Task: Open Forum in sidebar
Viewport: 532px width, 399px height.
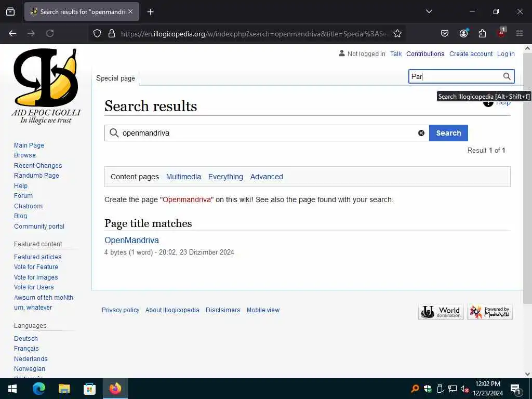Action: point(23,196)
